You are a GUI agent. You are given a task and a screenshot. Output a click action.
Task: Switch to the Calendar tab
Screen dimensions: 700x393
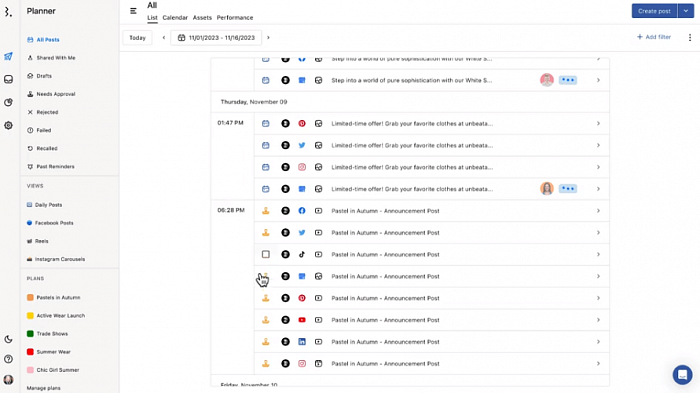click(x=175, y=17)
